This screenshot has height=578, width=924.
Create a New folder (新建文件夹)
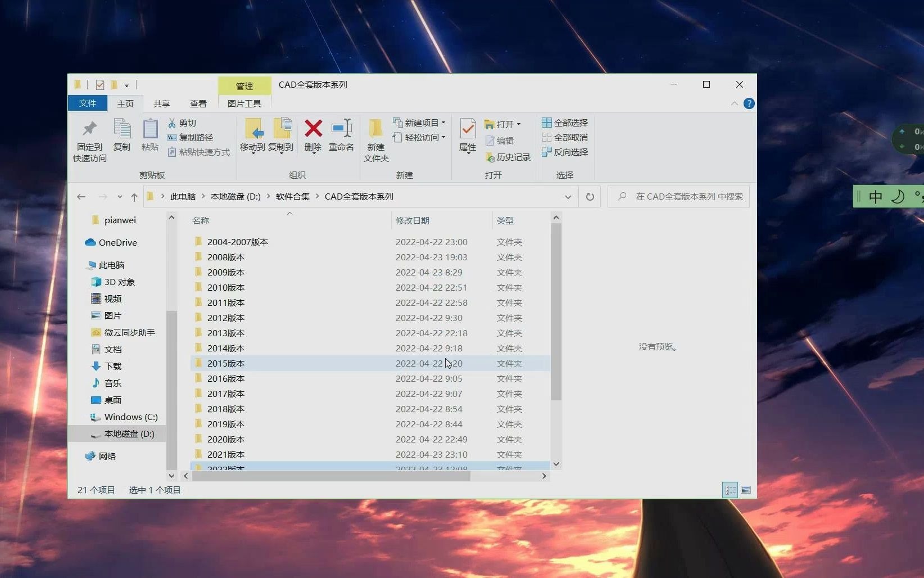pos(376,141)
